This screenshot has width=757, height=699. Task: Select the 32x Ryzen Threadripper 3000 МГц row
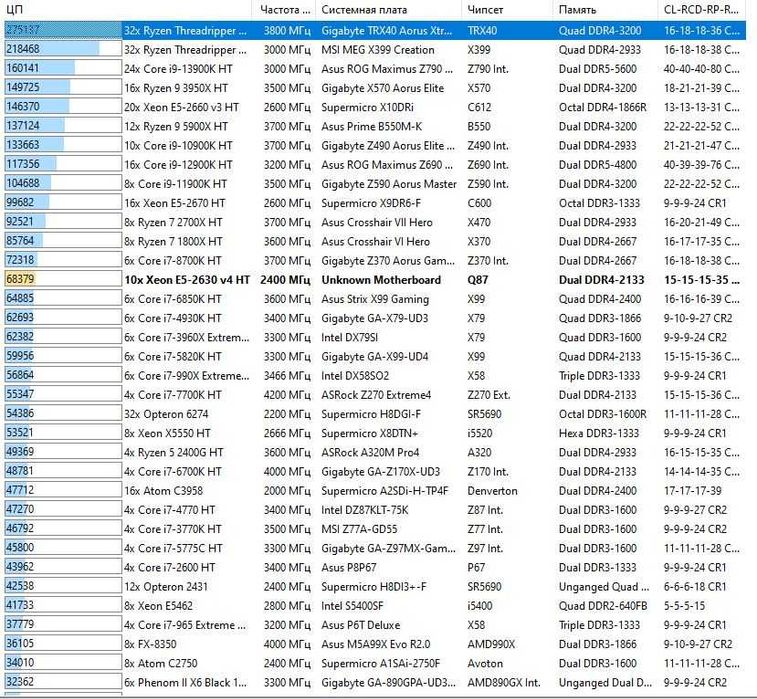click(375, 50)
